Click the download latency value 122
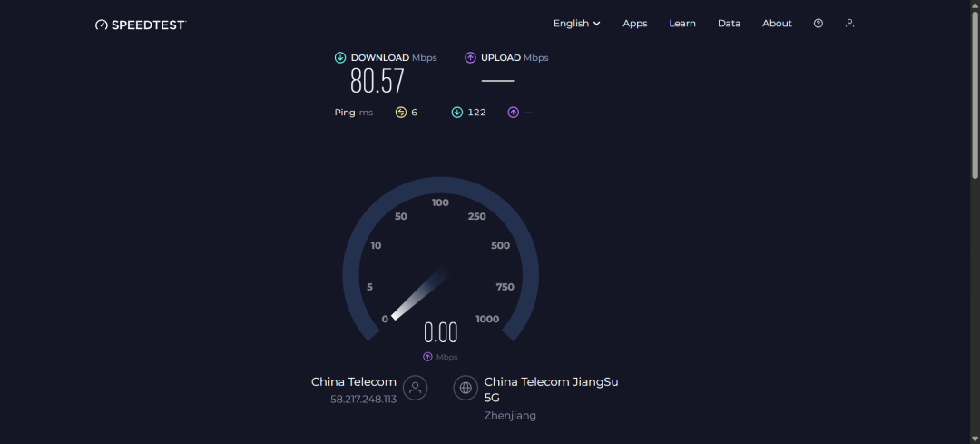The width and height of the screenshot is (980, 444). (477, 113)
